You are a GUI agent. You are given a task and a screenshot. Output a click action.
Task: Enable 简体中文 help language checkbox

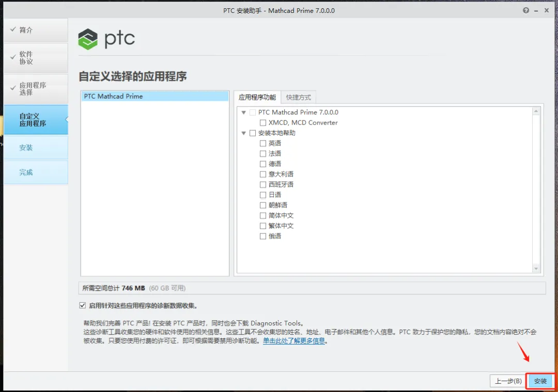263,215
